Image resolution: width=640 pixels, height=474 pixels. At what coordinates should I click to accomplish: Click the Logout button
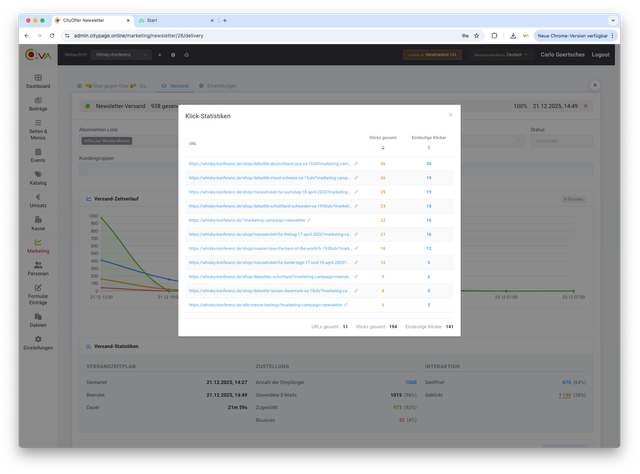[600, 55]
